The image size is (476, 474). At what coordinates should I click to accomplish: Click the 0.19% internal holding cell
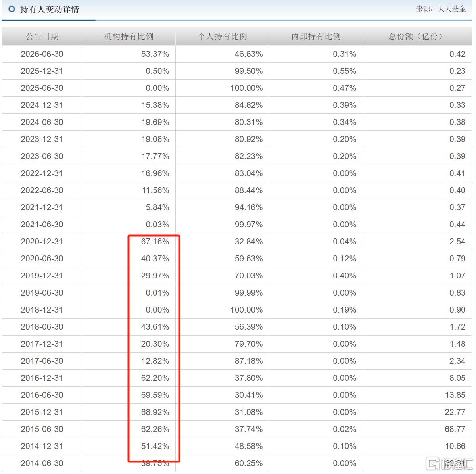[x=345, y=310]
